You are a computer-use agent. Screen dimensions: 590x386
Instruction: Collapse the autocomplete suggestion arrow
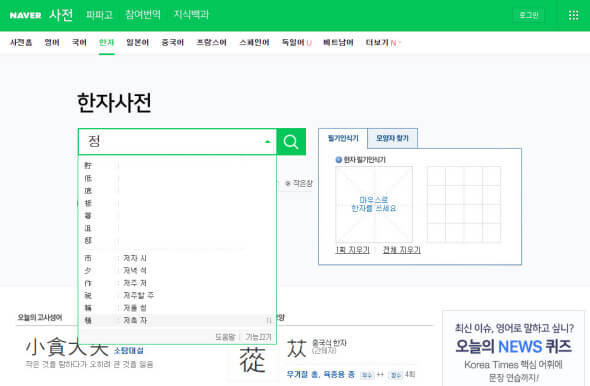tap(268, 142)
